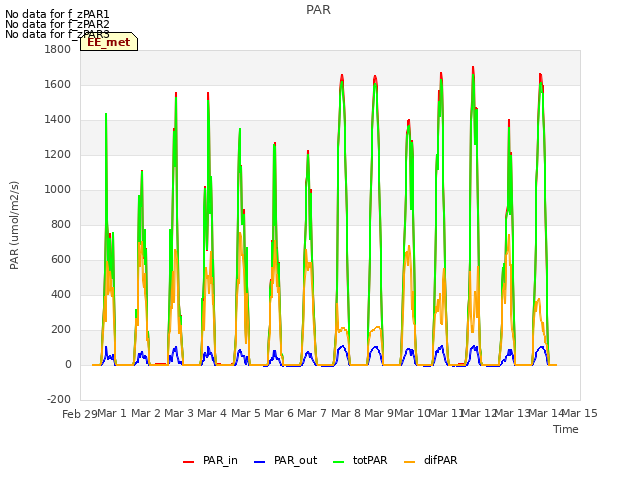The height and width of the screenshot is (480, 640).
Task: Click the Mar 8 x-axis tick label
Action: 346,413
